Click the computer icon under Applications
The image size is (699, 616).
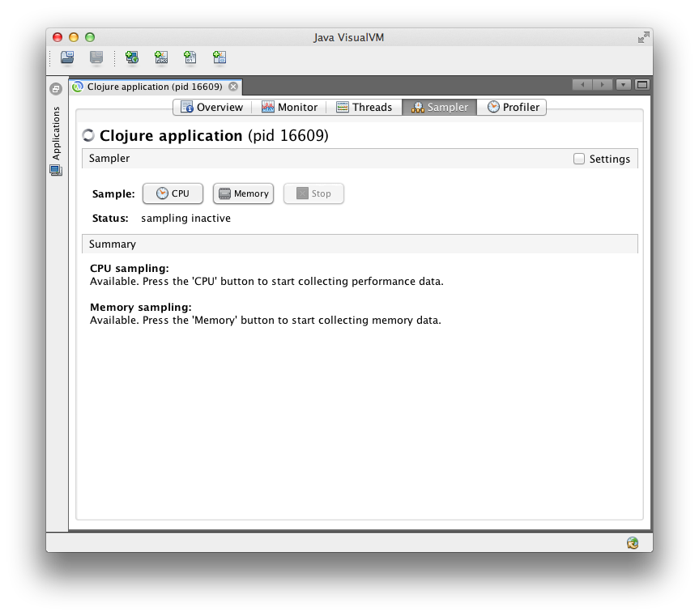(x=56, y=170)
